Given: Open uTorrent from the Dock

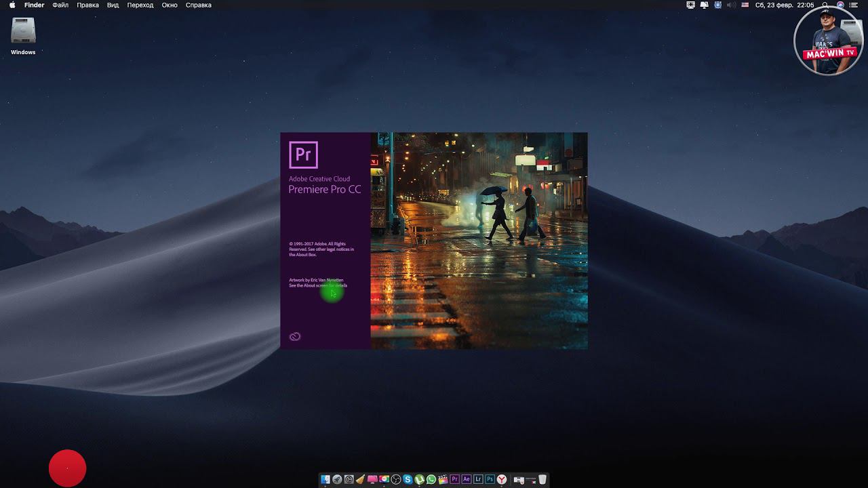Looking at the screenshot, I should 419,479.
